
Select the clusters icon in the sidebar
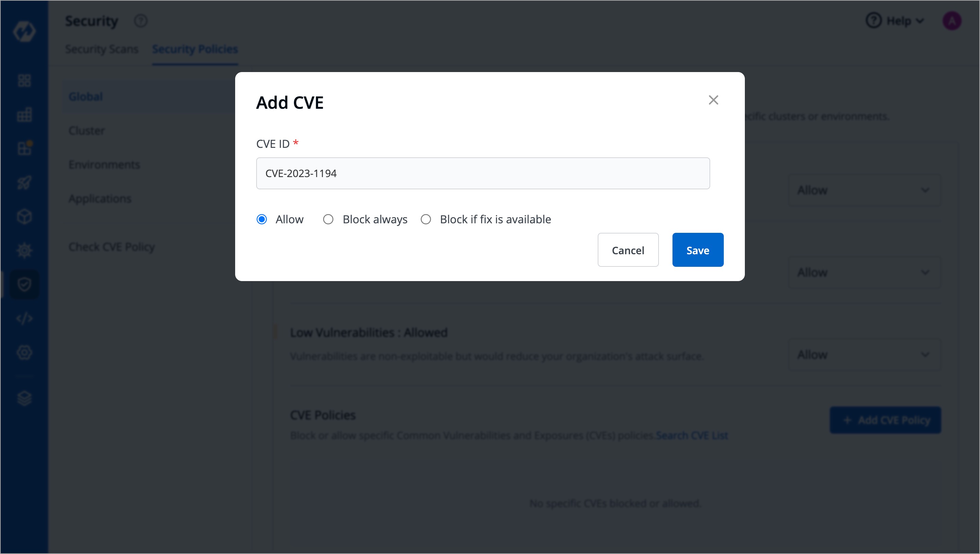[x=24, y=115]
